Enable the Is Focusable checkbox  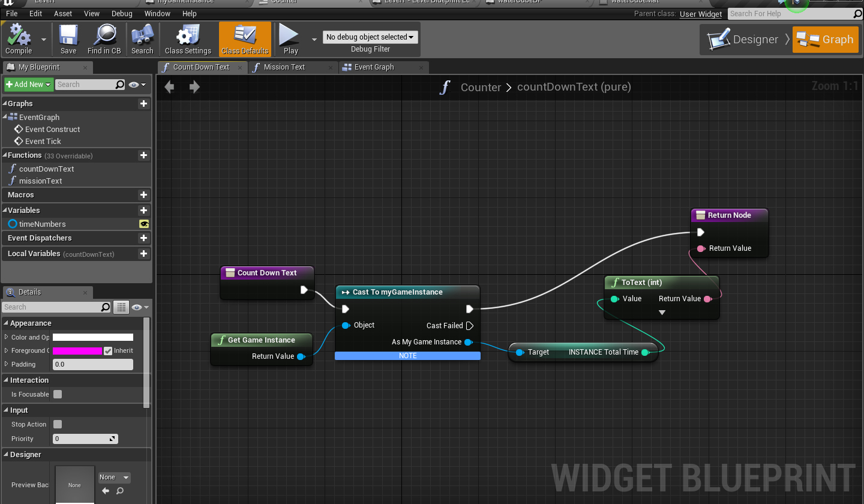click(x=58, y=394)
